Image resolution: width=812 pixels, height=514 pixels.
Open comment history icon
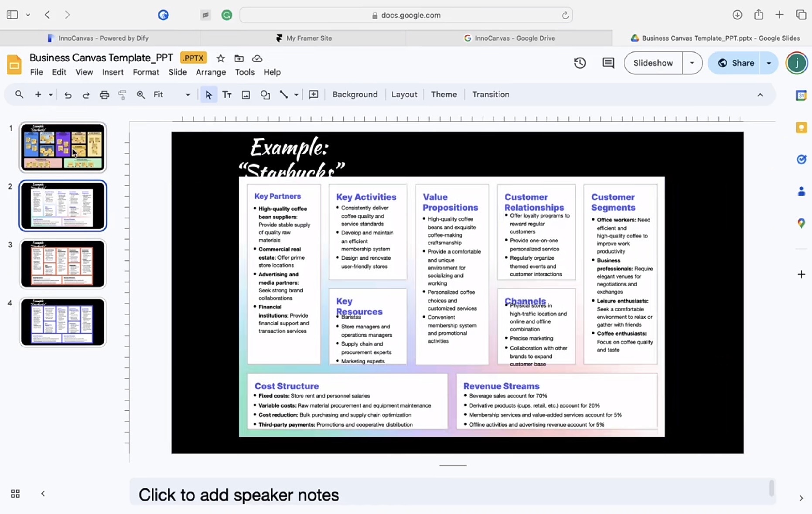608,63
